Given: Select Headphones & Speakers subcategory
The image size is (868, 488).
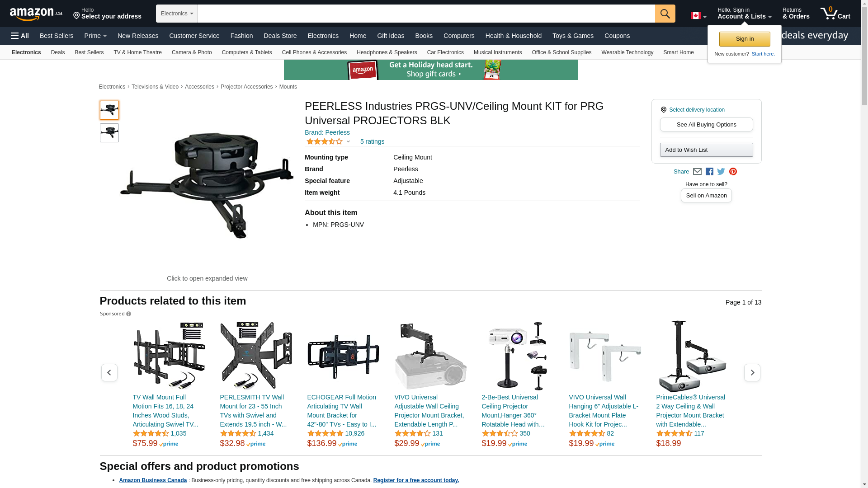Looking at the screenshot, I should point(387,52).
